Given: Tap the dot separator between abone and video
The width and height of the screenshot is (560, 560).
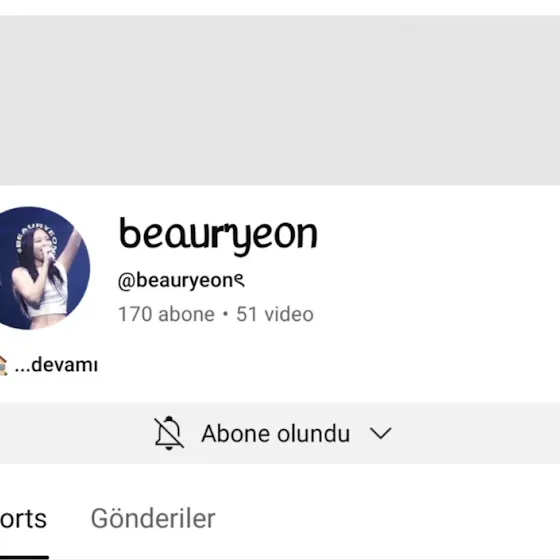Looking at the screenshot, I should 225,314.
